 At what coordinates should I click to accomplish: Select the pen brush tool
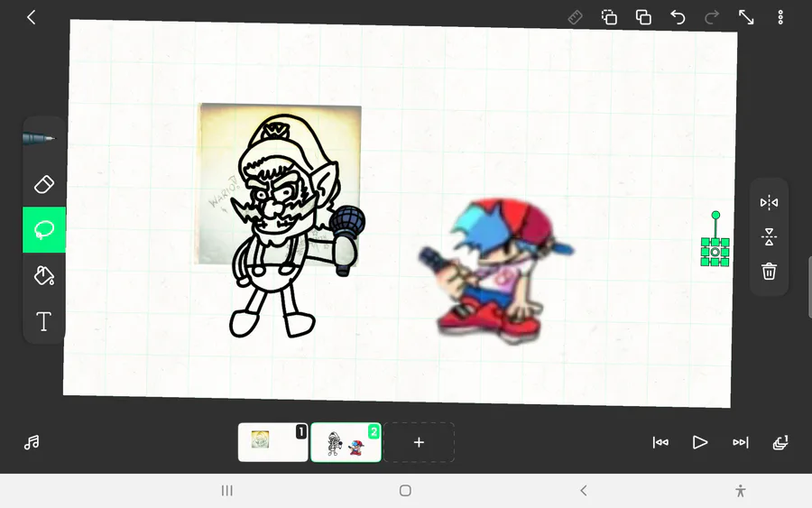[x=39, y=139]
